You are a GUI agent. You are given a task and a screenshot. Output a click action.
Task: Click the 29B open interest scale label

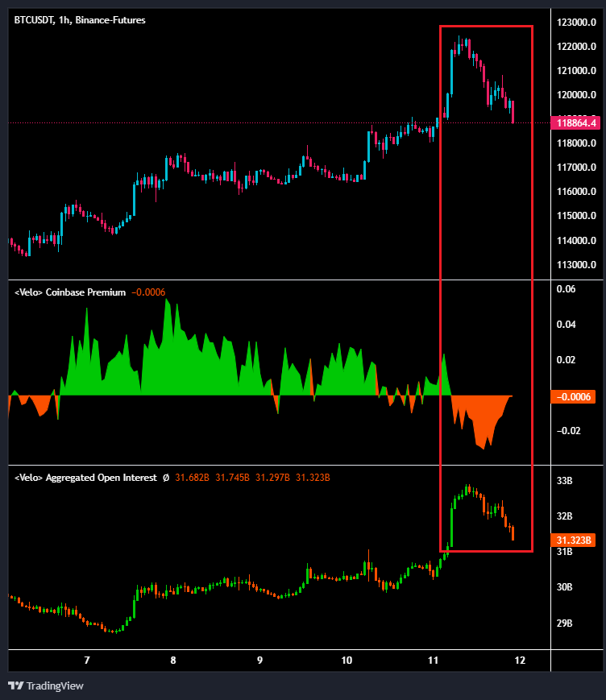(x=564, y=623)
